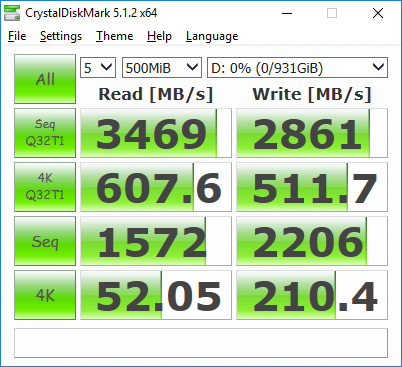402x367 pixels.
Task: Click 4K write result 210.4
Action: click(312, 295)
